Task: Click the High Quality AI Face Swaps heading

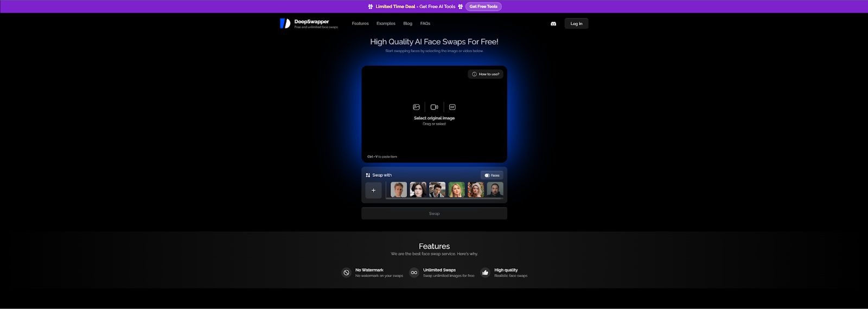Action: (434, 42)
